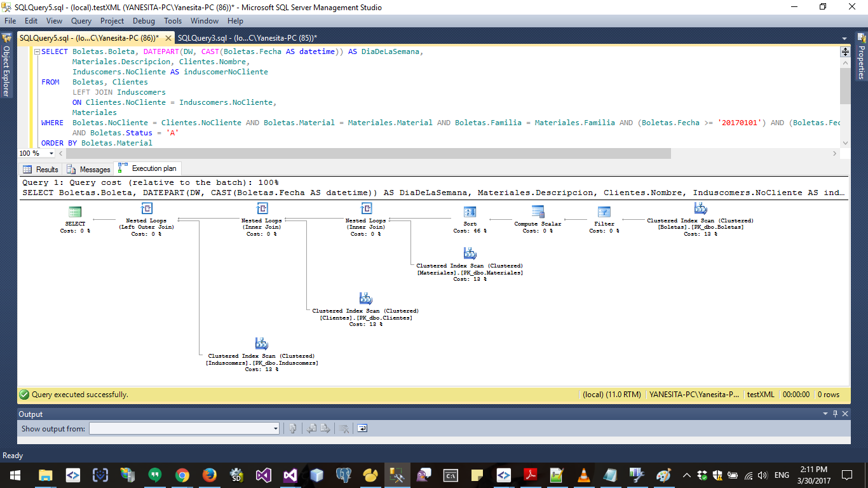Select Clustered Index Scan on PK_dbo.Clientes

365,309
